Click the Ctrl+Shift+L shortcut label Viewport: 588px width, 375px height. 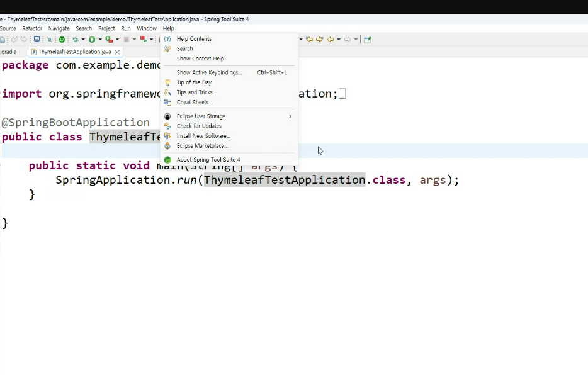click(x=272, y=73)
